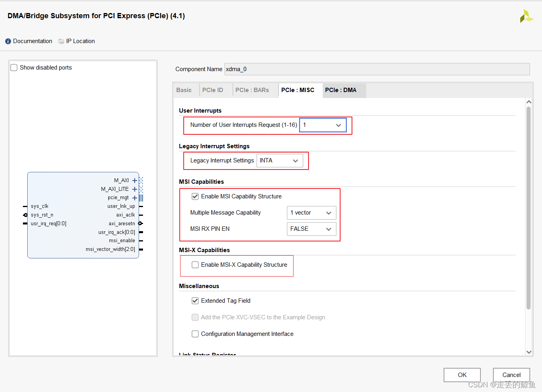
Task: Click the Component Name field xdma_0
Action: pos(377,69)
